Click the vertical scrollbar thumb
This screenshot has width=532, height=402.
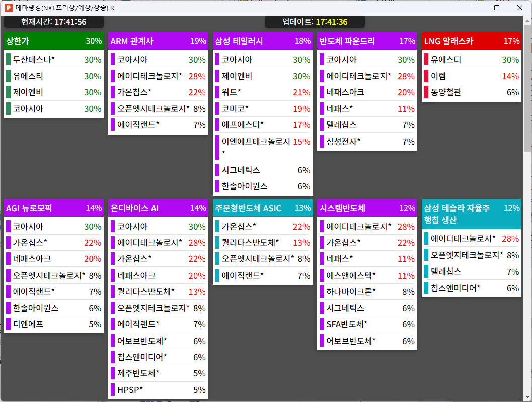pos(527,88)
